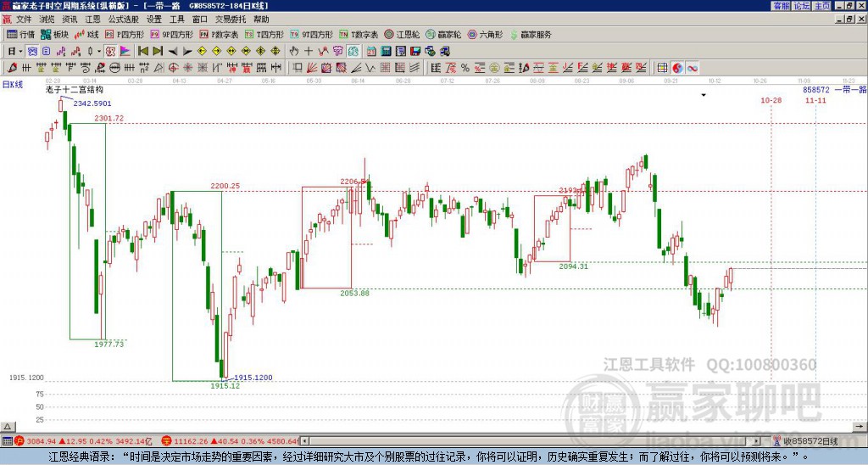The width and height of the screenshot is (868, 465).
Task: Click the up-triangle button at bottom left
Action: [7, 427]
